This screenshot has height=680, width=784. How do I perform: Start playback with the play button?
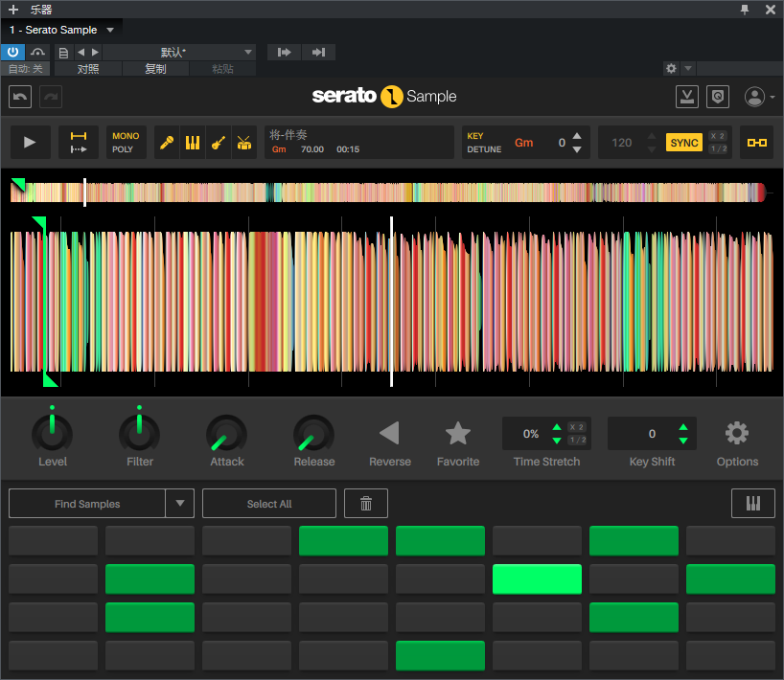30,143
